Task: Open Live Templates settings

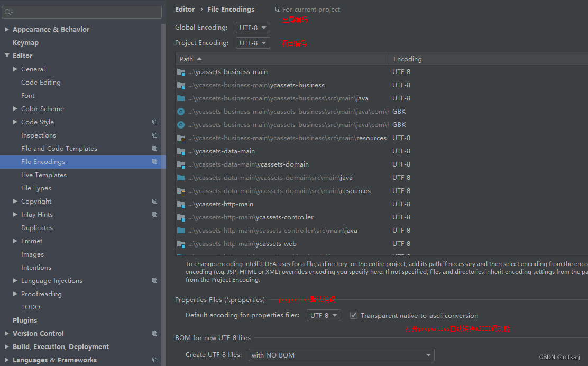Action: point(44,175)
